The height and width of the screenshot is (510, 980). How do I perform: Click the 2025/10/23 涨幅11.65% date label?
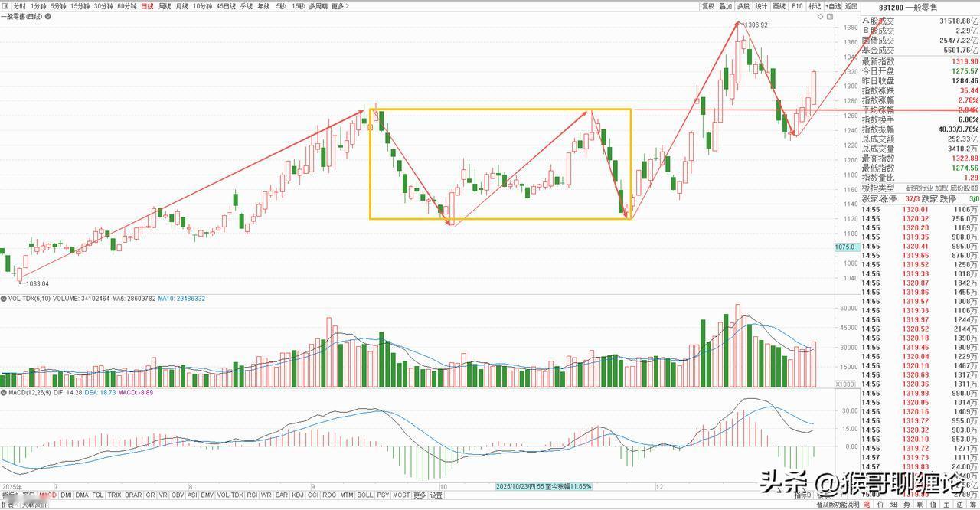click(x=543, y=486)
